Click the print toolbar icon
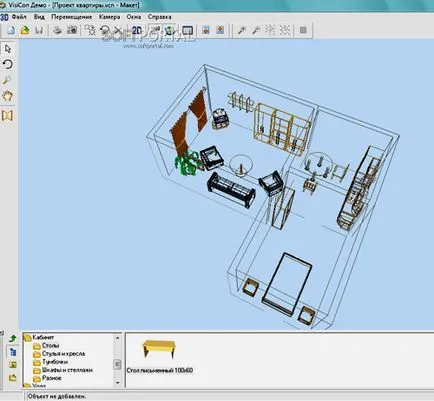Image resolution: width=434 pixels, height=401 pixels. (58, 31)
